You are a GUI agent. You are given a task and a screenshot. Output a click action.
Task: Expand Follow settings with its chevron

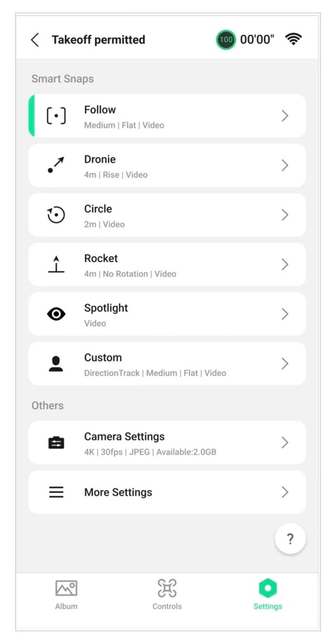(284, 116)
